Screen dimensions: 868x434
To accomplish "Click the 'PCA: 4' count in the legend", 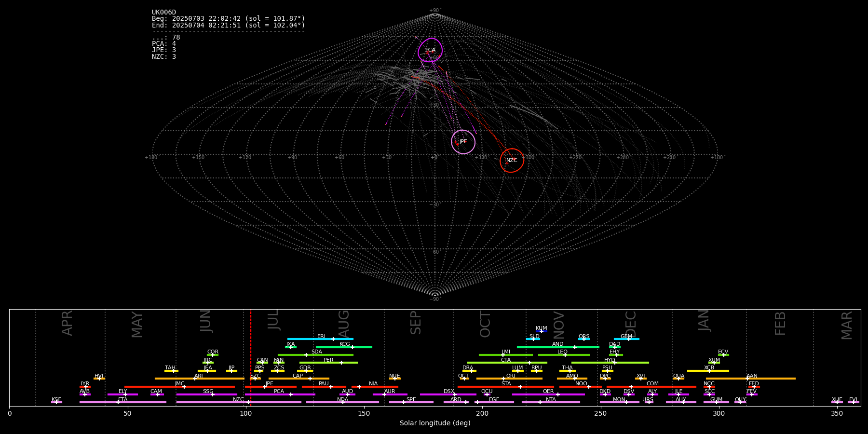I will [x=164, y=44].
